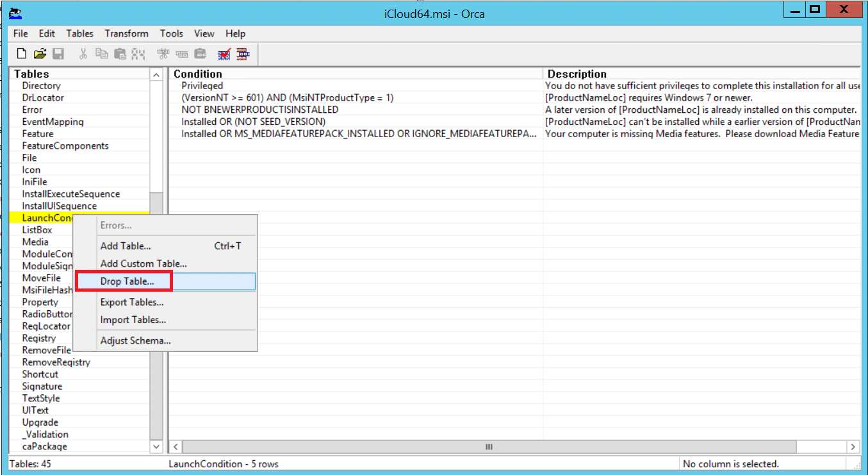
Task: Select the Icon table
Action: (31, 170)
